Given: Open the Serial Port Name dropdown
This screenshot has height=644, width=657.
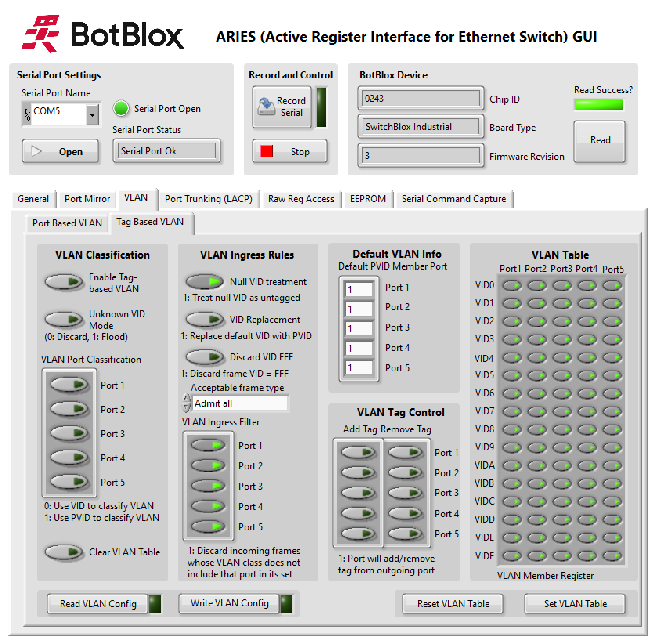Looking at the screenshot, I should coord(92,114).
